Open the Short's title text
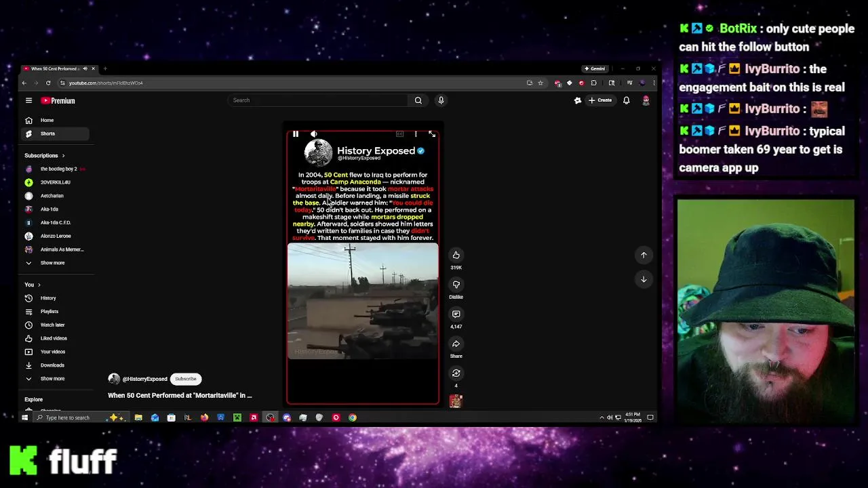Viewport: 868px width, 488px height. point(180,395)
